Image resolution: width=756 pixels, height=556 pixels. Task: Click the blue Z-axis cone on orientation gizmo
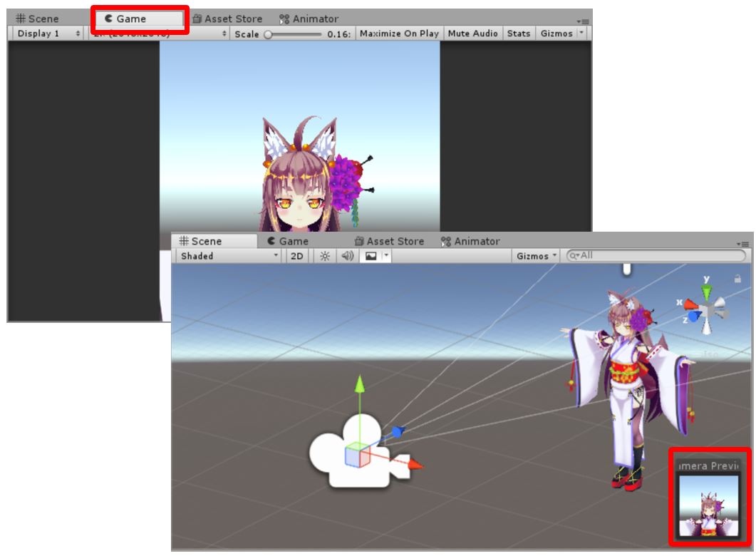point(694,318)
